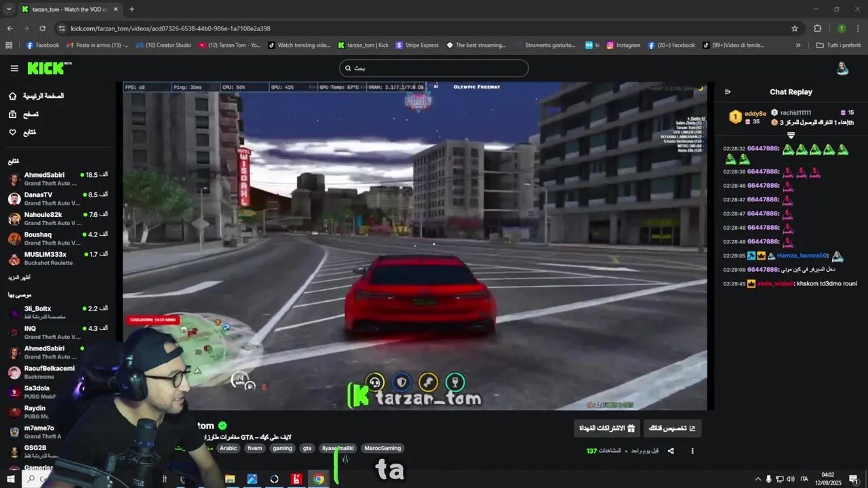Click the customize your channel button
The height and width of the screenshot is (488, 868).
(x=672, y=428)
